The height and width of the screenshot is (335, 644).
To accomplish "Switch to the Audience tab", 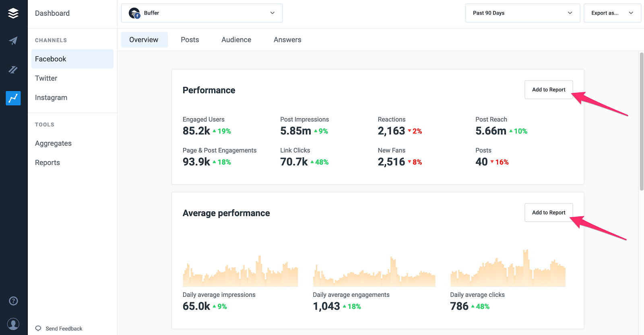I will coord(236,40).
